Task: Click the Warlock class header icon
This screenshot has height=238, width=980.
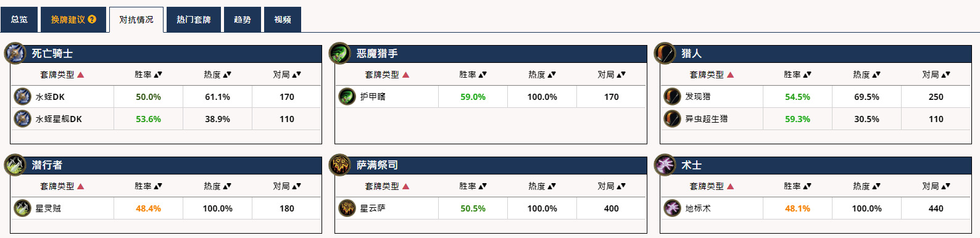Action: pos(665,165)
